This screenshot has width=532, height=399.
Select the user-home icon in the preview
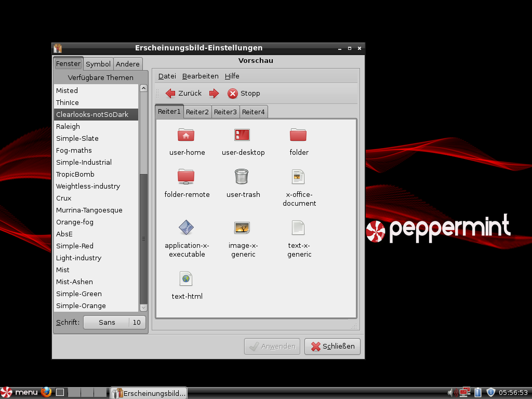(x=187, y=136)
